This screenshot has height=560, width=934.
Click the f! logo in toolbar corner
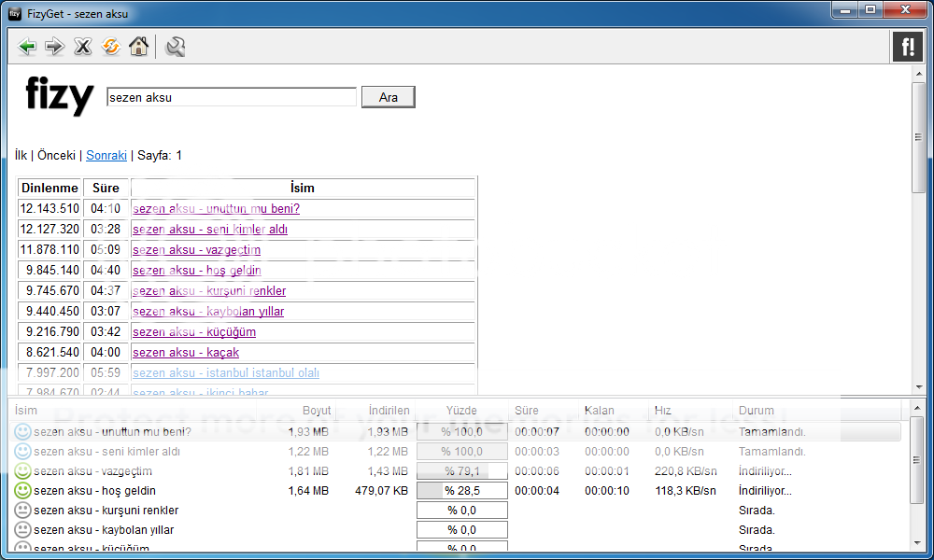[x=906, y=47]
